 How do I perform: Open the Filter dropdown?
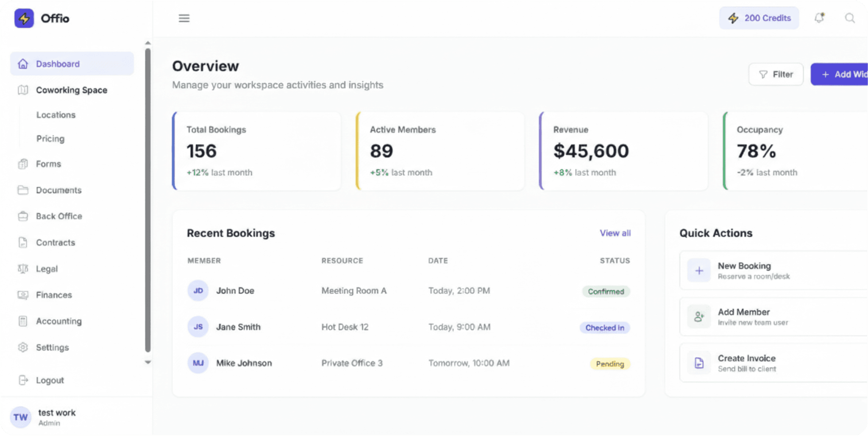tap(776, 74)
